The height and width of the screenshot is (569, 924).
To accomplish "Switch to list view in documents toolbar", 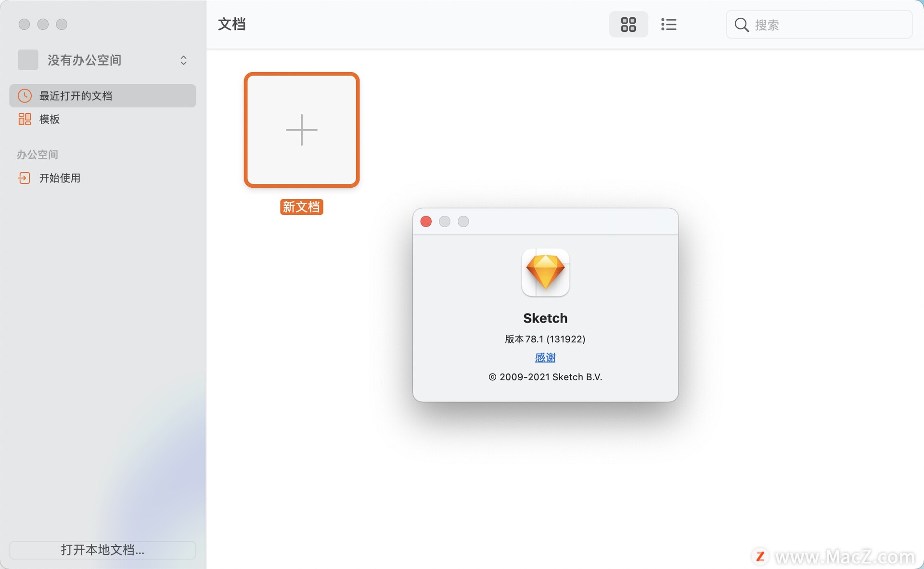I will coord(668,25).
